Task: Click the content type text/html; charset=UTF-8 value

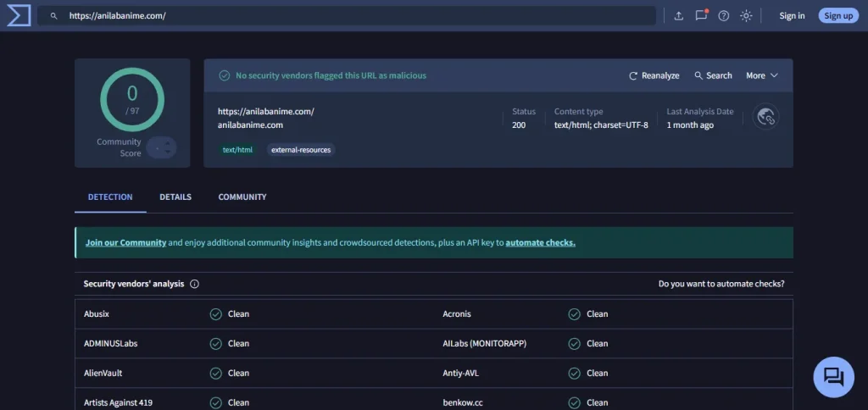Action: click(601, 125)
